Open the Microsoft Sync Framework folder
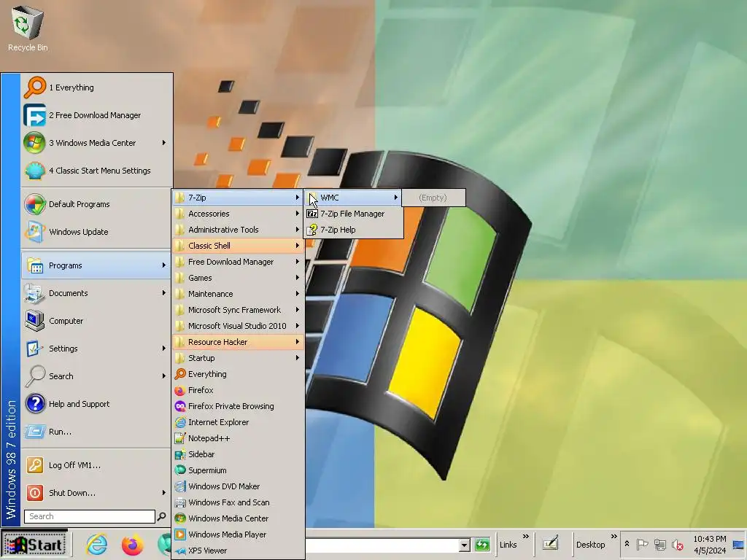This screenshot has height=560, width=747. pos(239,310)
